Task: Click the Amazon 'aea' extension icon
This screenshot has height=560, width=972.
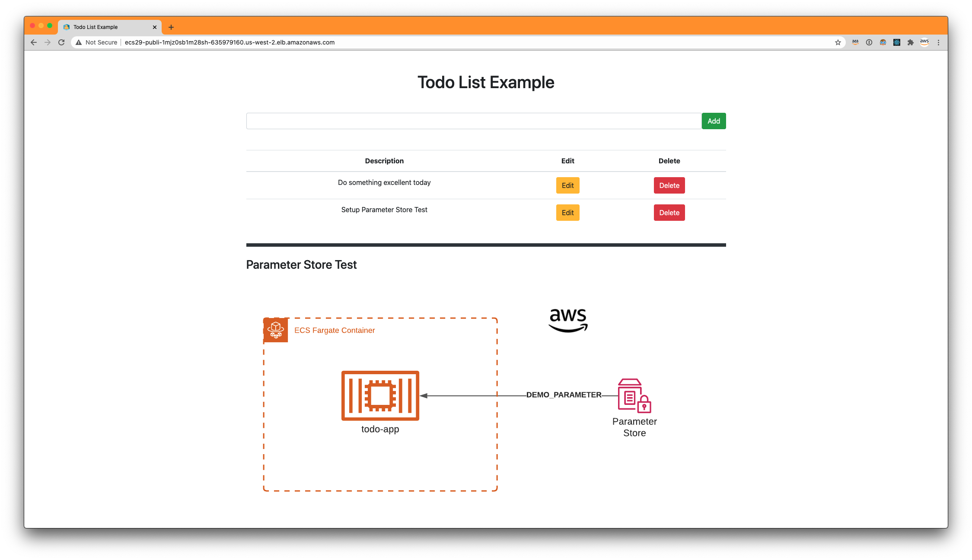Action: [855, 42]
